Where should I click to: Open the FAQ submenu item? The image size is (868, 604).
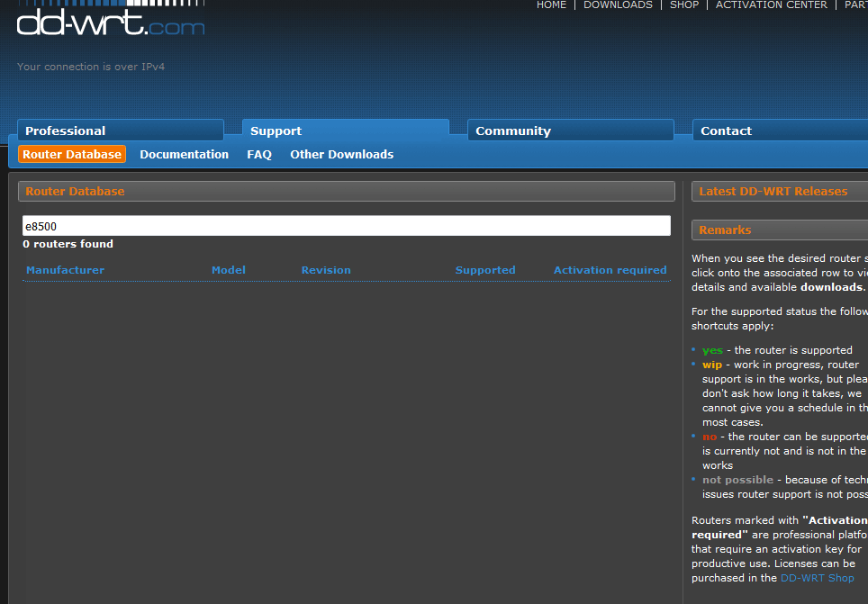point(259,155)
